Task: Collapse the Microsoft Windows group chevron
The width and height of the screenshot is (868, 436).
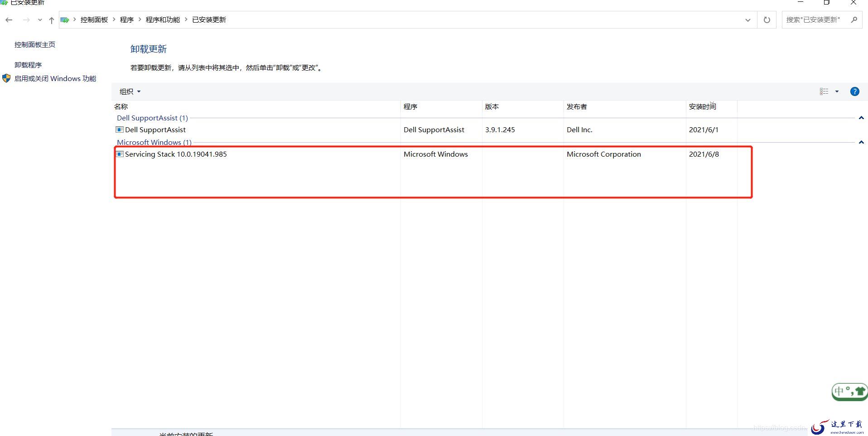Action: point(861,142)
